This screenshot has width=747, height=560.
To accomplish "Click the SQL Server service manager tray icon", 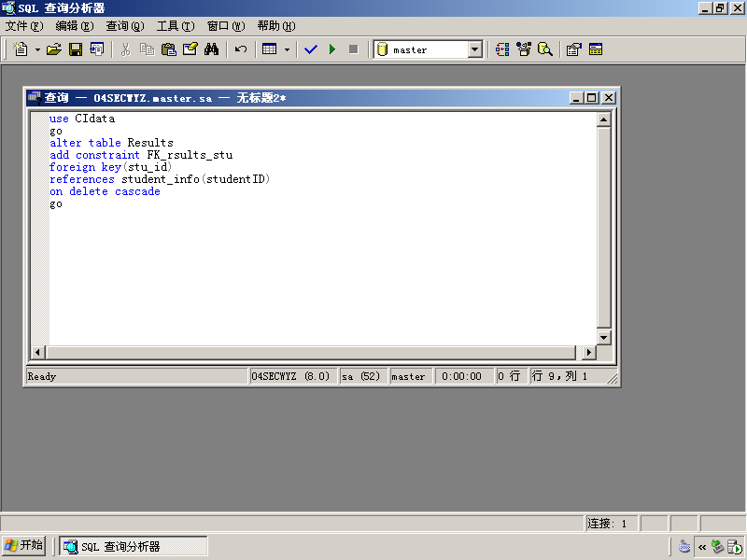I will pyautogui.click(x=735, y=547).
